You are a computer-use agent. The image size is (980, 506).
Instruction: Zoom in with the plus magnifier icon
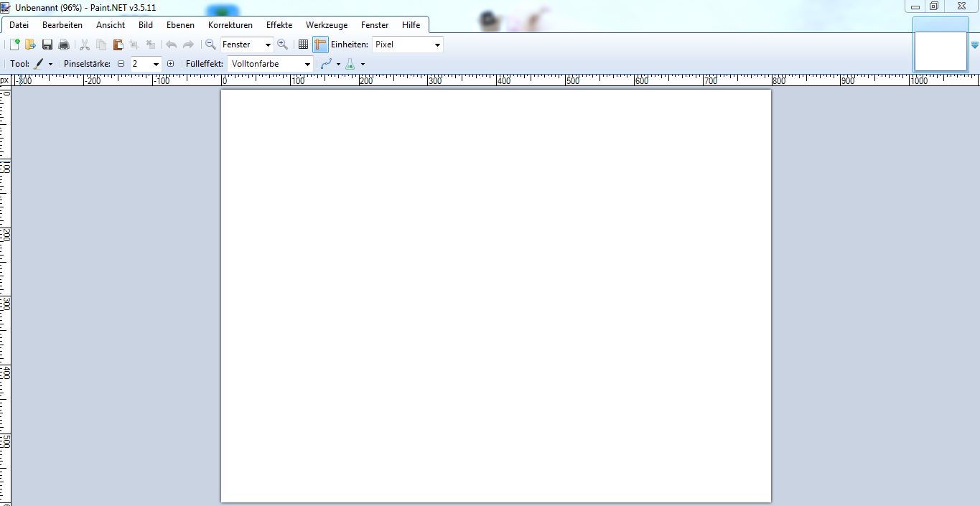tap(282, 44)
